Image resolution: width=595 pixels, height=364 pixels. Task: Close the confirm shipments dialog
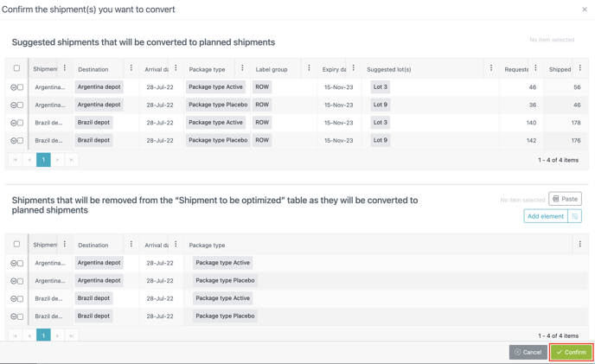585,10
